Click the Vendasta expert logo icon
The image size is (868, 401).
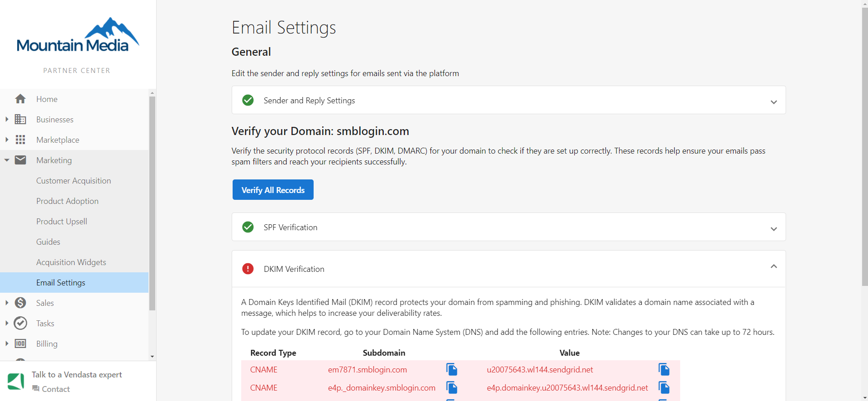16,381
